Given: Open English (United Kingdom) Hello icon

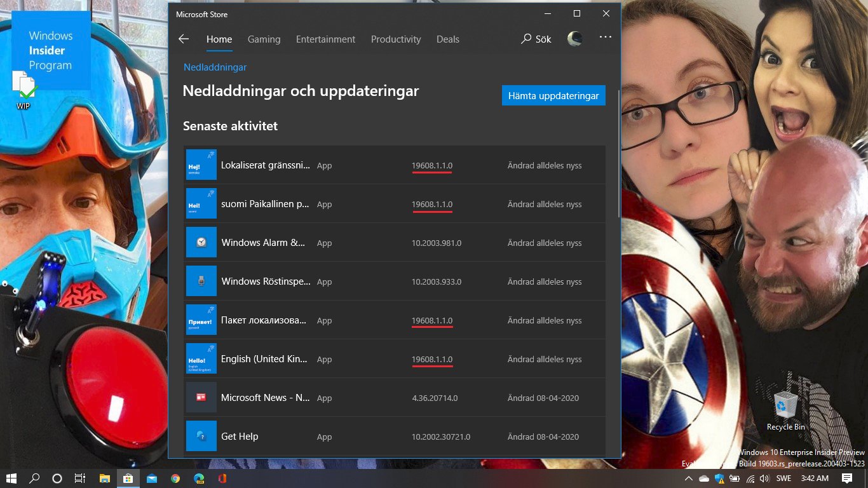Looking at the screenshot, I should (201, 359).
